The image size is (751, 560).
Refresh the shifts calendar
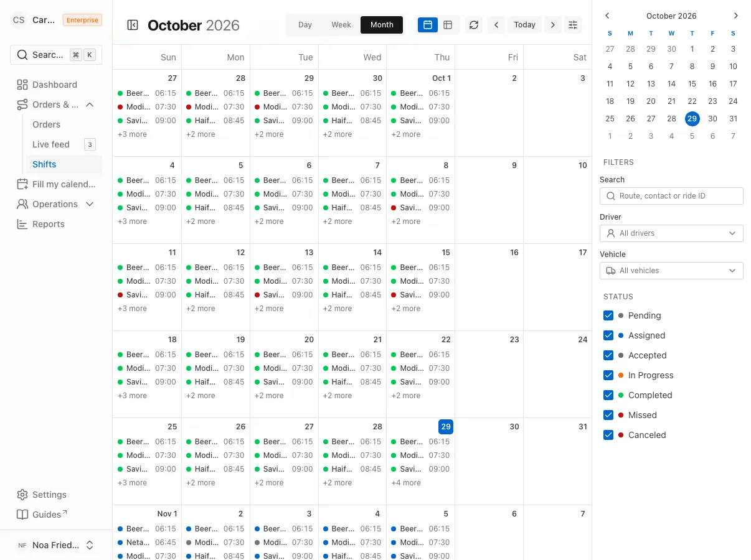474,25
